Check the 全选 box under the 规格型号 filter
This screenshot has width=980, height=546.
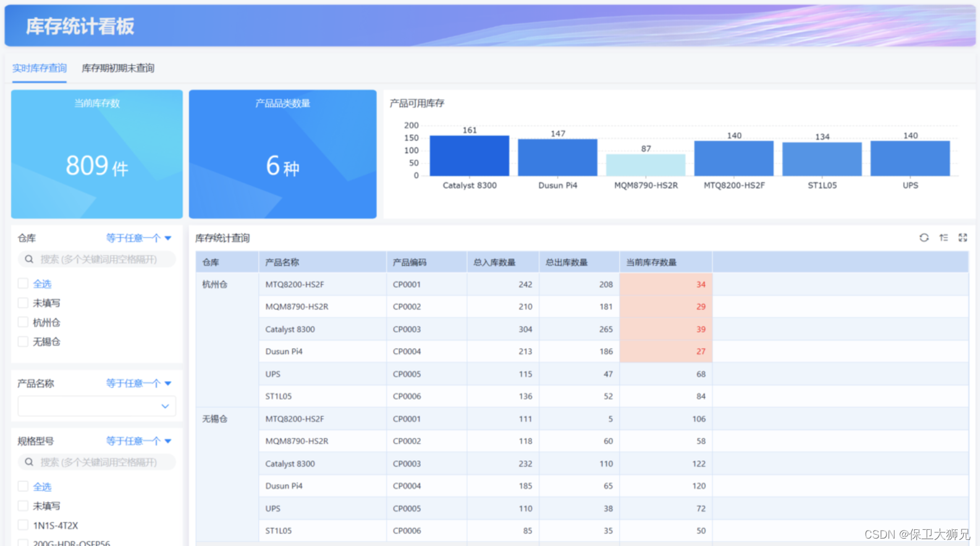click(23, 487)
